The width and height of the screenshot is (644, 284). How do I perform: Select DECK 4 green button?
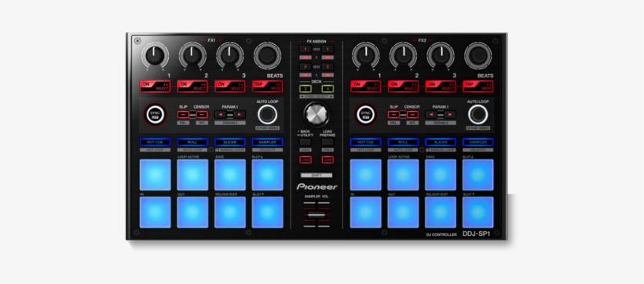tap(327, 89)
